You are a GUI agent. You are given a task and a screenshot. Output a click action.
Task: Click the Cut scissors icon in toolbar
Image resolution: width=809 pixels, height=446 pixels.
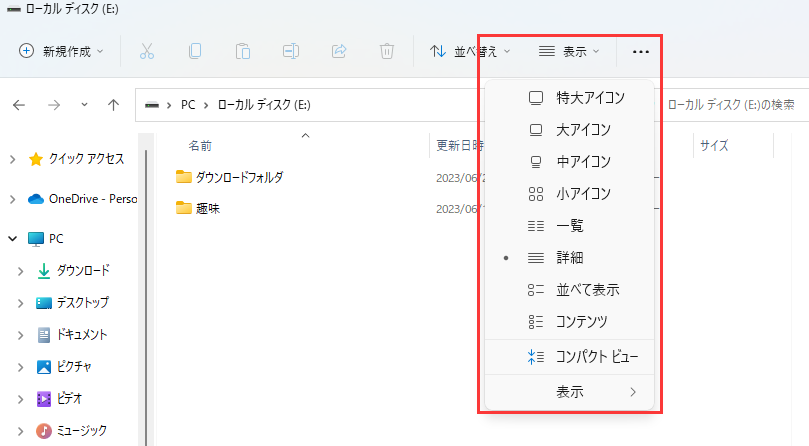click(x=147, y=51)
